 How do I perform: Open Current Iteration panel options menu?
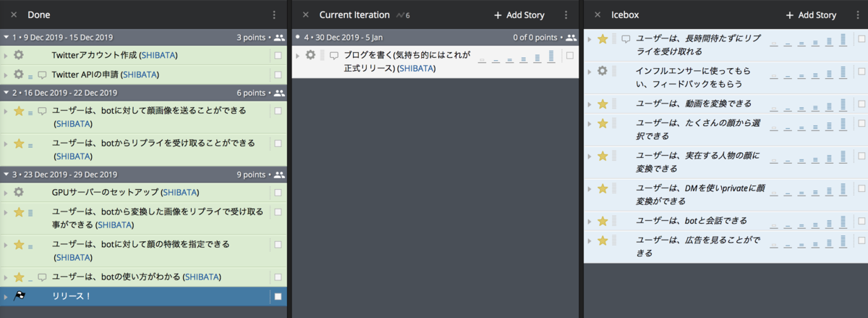[x=566, y=14]
